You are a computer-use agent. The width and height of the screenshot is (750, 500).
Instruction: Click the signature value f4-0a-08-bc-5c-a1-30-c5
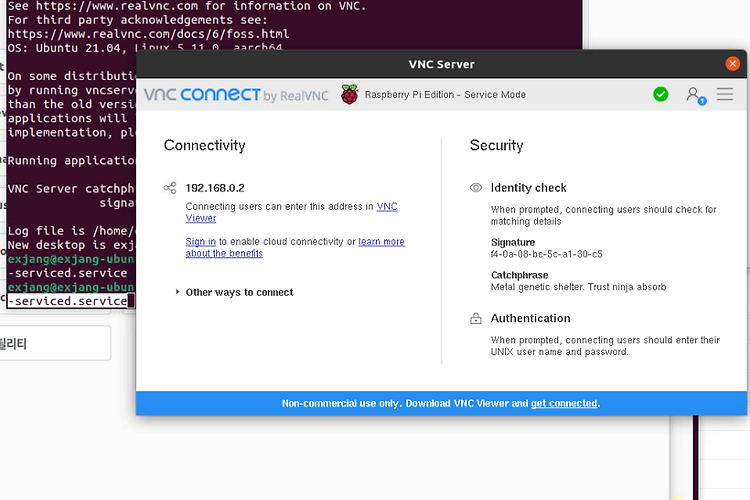547,254
